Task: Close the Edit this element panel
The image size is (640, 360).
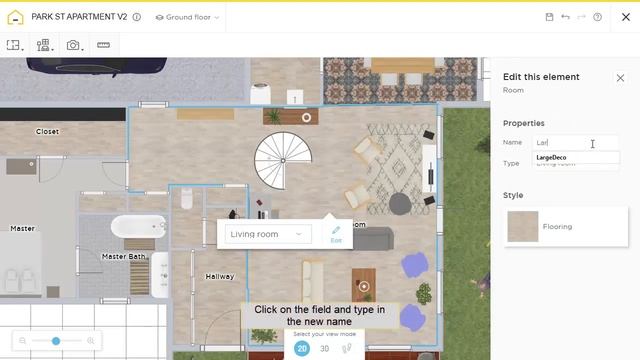Action: click(x=620, y=78)
